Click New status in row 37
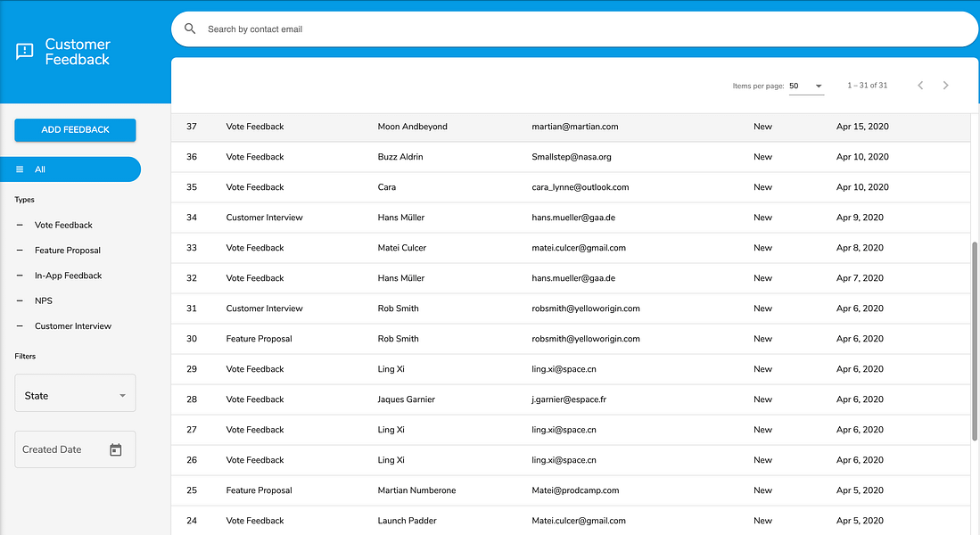This screenshot has height=535, width=980. pos(762,127)
